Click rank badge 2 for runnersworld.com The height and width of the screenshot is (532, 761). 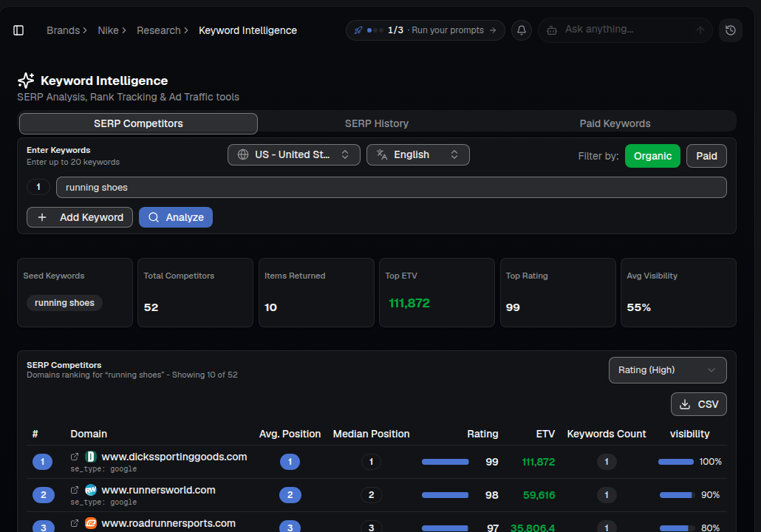(x=43, y=495)
